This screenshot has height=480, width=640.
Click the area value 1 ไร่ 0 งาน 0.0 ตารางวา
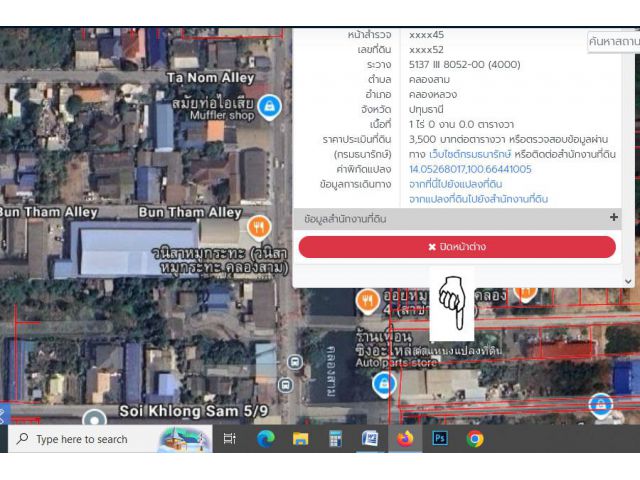pos(461,124)
